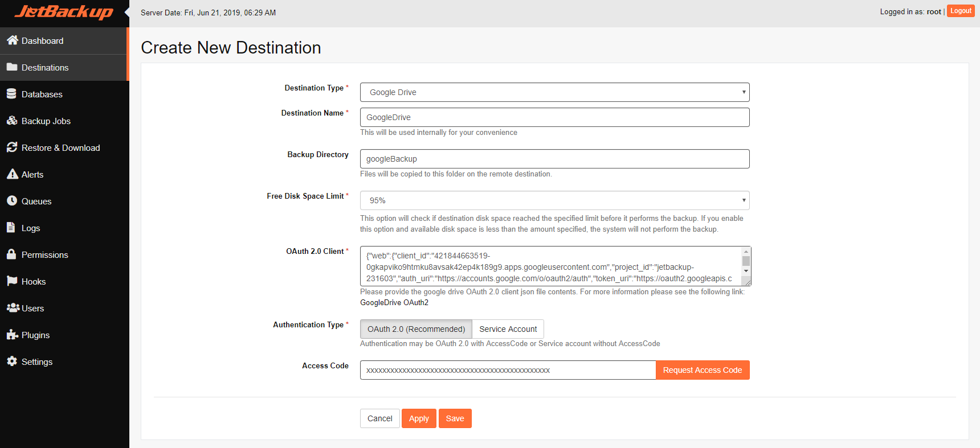The width and height of the screenshot is (980, 448).
Task: Click the Request Access Code button
Action: (703, 370)
